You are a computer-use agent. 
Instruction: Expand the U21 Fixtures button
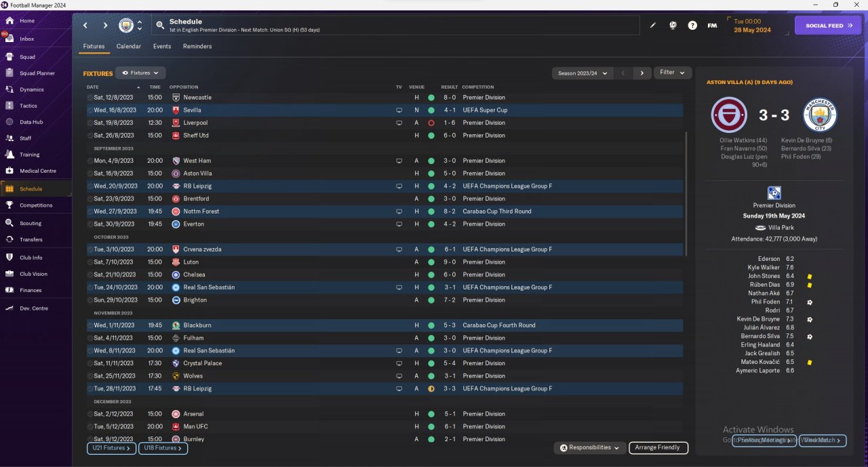(111, 448)
